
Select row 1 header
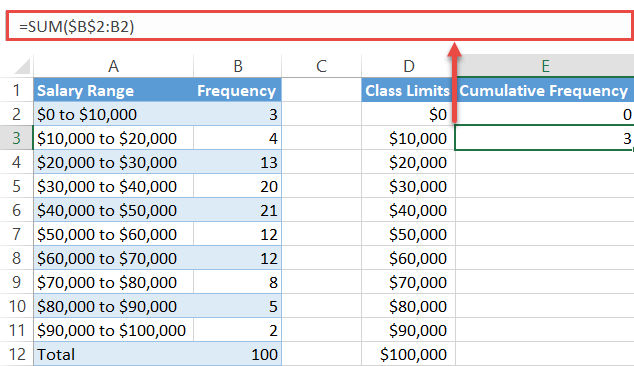click(17, 90)
